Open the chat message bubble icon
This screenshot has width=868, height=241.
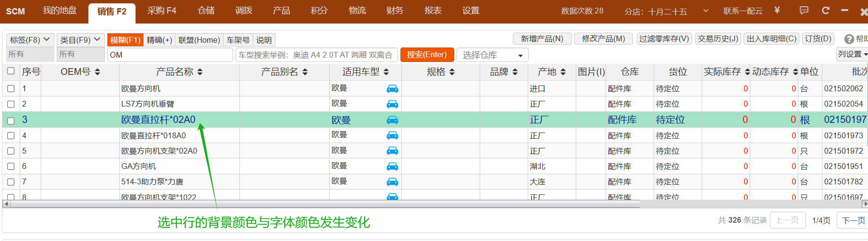804,10
